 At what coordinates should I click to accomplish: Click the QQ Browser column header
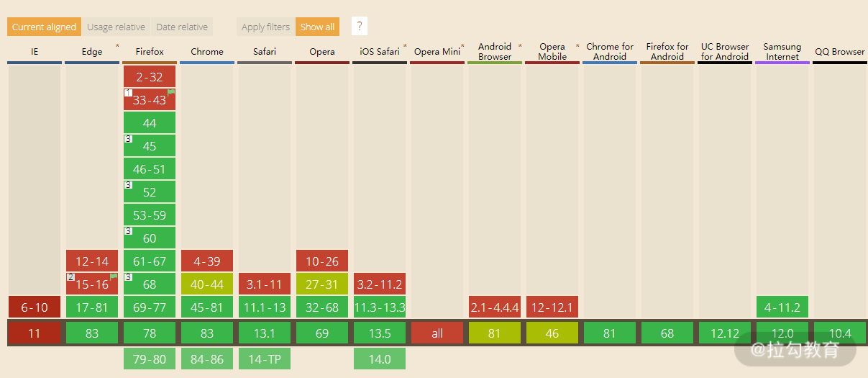(x=840, y=52)
